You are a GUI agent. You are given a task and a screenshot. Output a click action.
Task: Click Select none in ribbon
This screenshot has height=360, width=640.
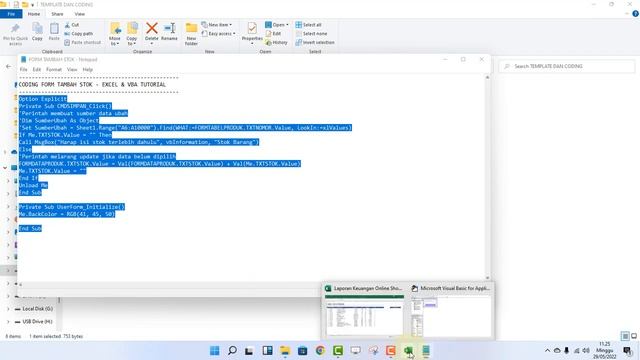[311, 33]
